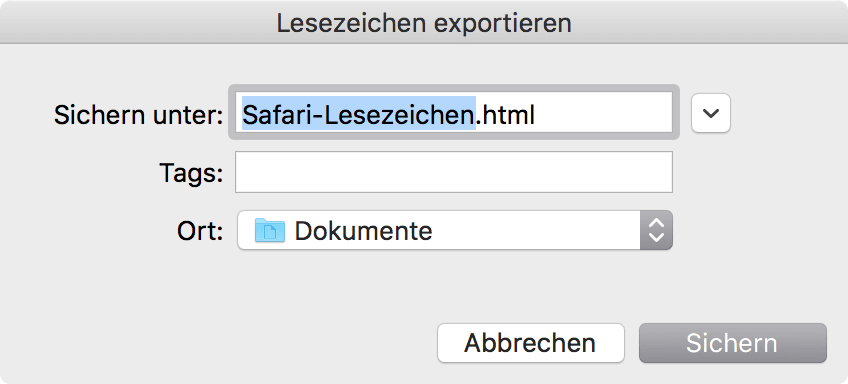Cancel export with Abbrechen button
Image resolution: width=848 pixels, height=384 pixels.
tap(531, 343)
